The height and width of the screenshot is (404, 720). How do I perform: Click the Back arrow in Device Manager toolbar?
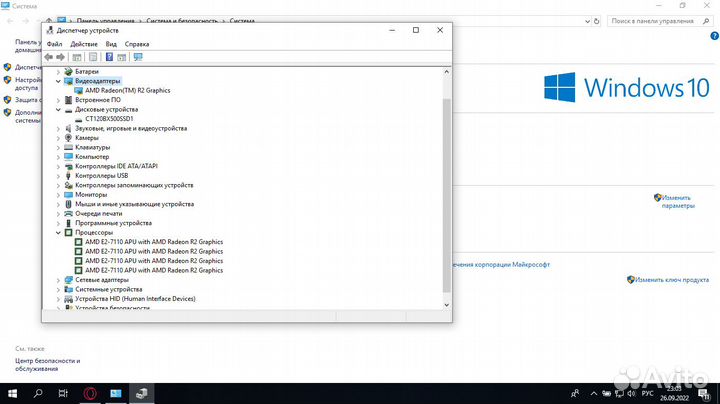point(48,57)
